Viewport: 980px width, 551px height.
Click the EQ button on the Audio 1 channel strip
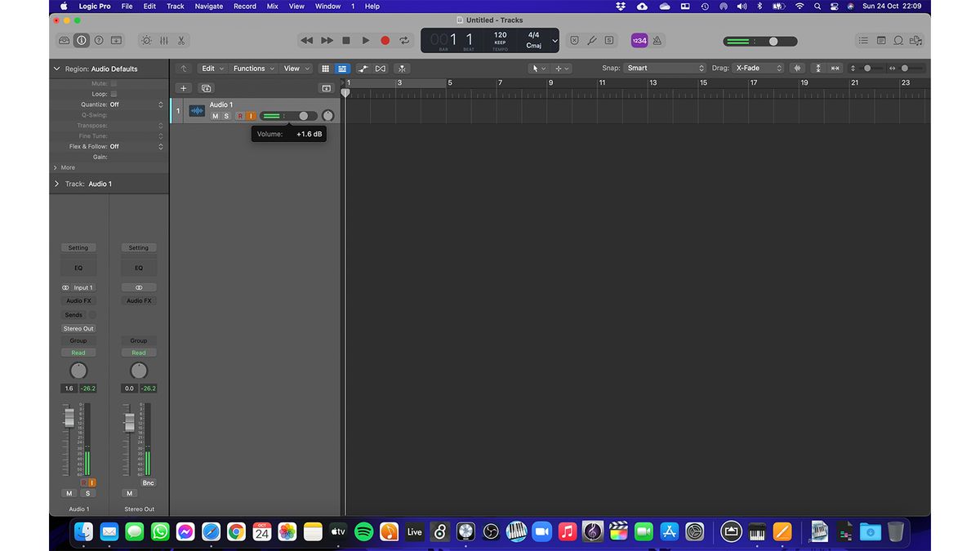point(78,267)
